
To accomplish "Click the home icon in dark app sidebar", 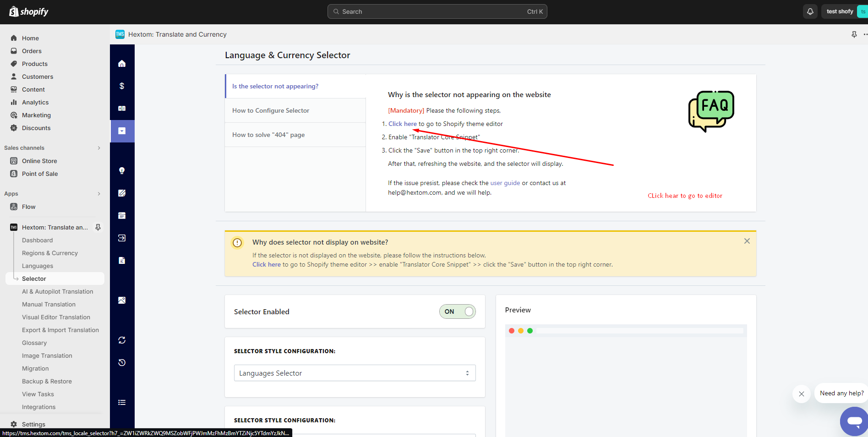I will click(122, 64).
